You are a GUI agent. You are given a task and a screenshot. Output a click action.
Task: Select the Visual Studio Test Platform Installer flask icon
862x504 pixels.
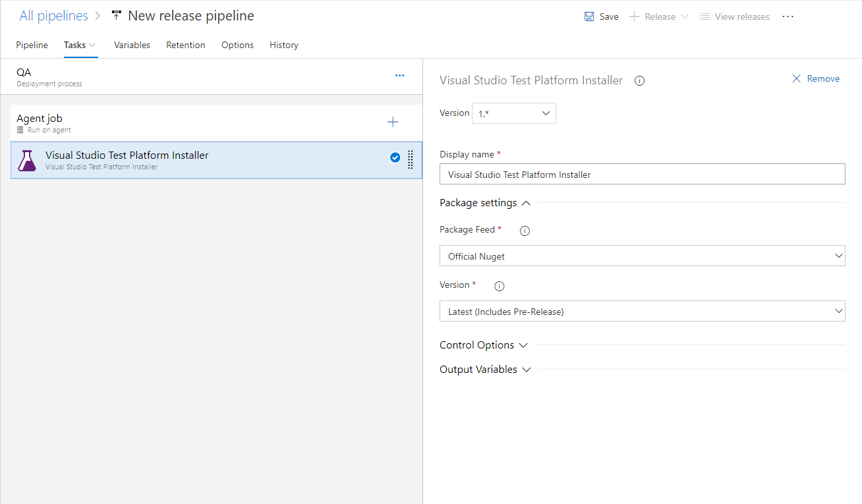[26, 160]
